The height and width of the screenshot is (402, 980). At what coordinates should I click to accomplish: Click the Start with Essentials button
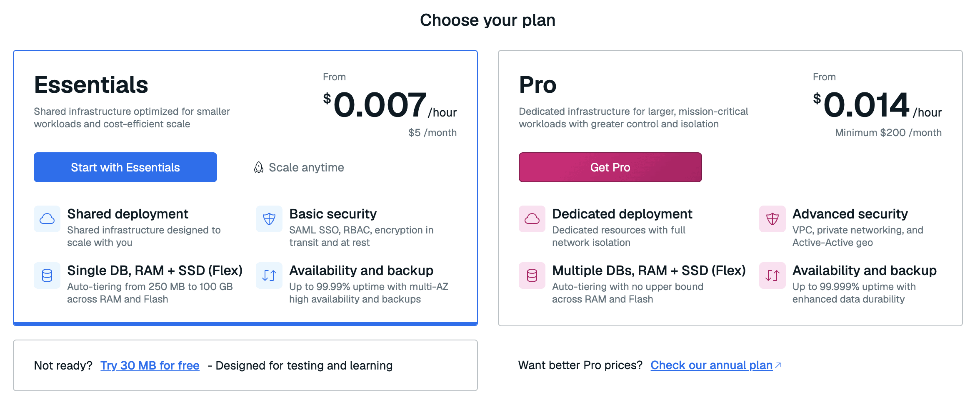pyautogui.click(x=125, y=167)
